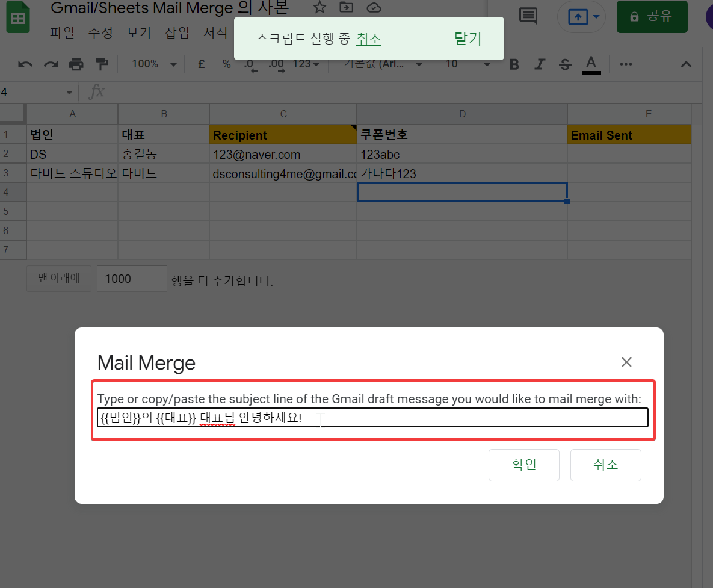Check cloud save status icon
Image resolution: width=713 pixels, height=588 pixels.
tap(374, 7)
